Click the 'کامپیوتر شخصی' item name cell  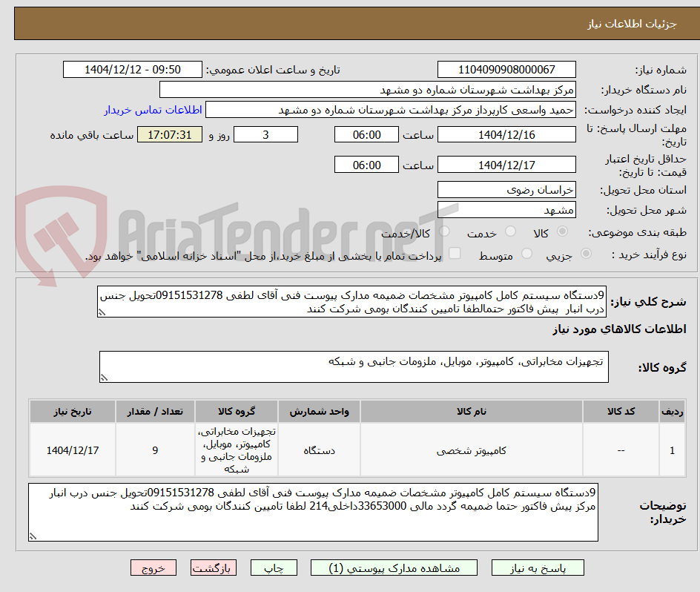point(472,450)
